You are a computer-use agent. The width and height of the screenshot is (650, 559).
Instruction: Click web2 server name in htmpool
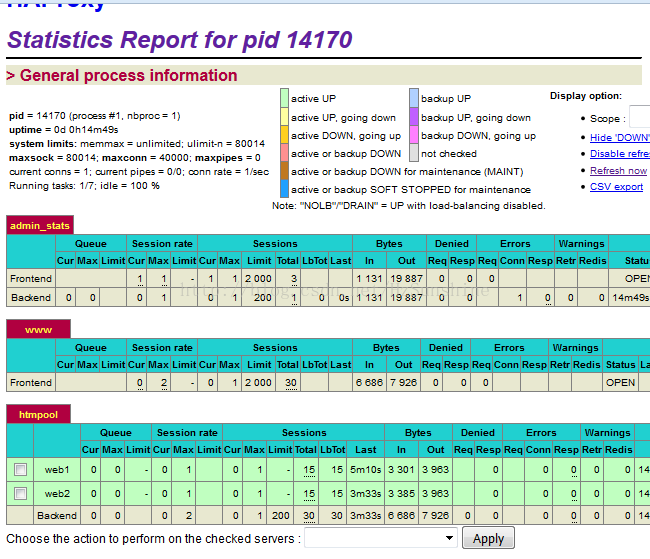[57, 493]
